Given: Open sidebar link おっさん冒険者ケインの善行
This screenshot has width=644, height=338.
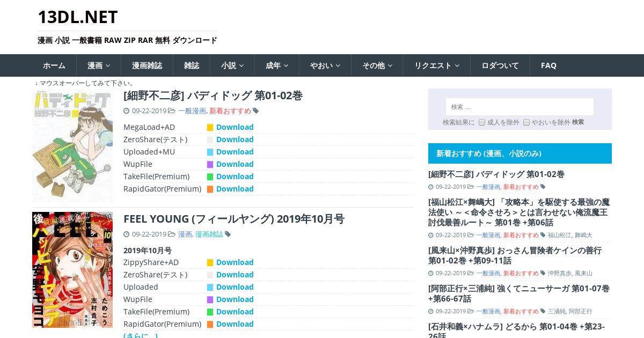Looking at the screenshot, I should (515, 255).
